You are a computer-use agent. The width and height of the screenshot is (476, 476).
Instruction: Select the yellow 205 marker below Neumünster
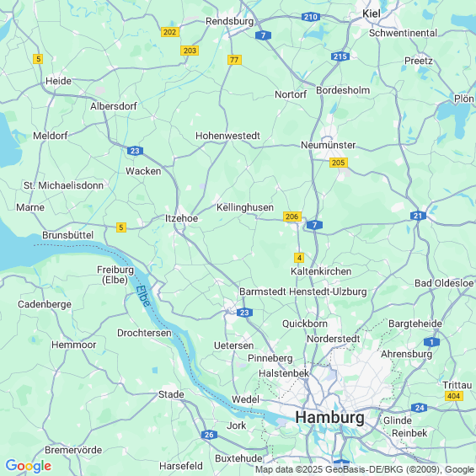339,163
